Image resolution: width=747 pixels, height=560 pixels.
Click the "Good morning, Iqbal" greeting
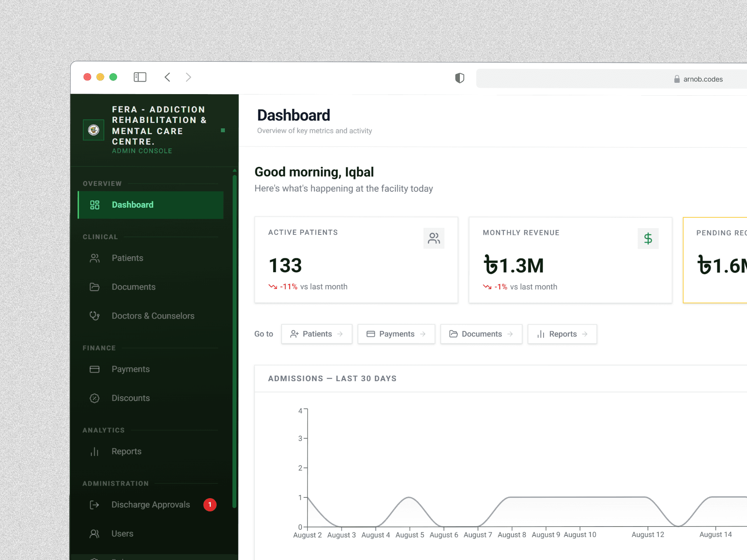click(x=314, y=172)
